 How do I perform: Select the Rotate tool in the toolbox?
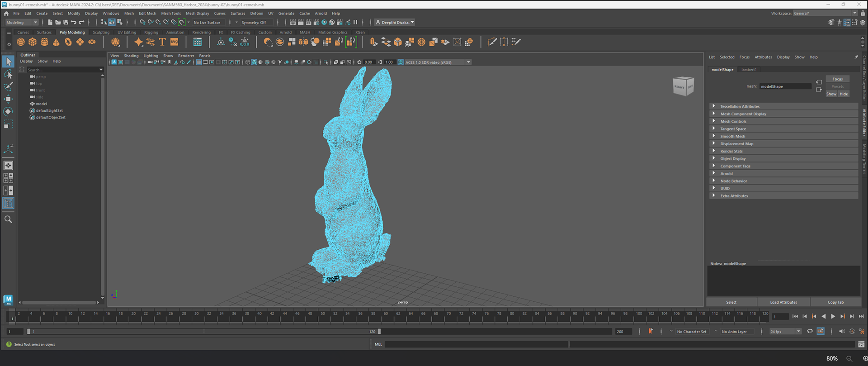coord(8,111)
